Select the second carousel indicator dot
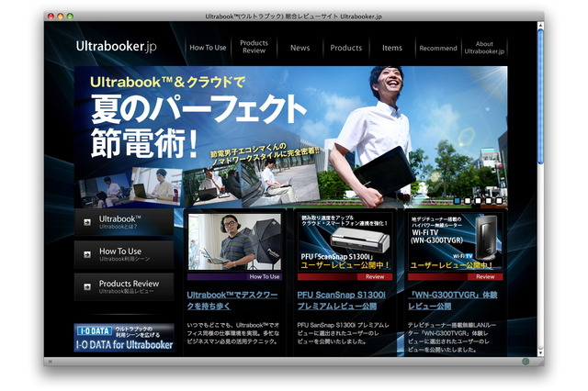This screenshot has width=588, height=391. click(x=468, y=201)
